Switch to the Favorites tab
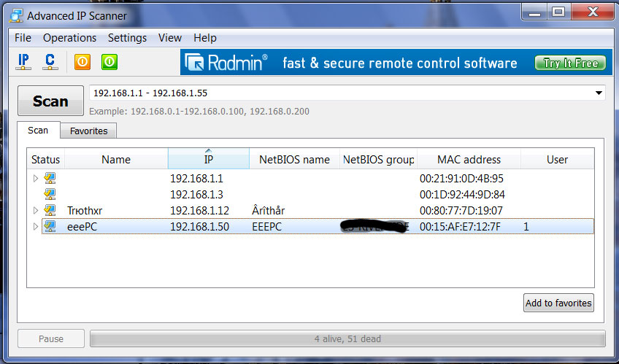619x364 pixels. (x=88, y=131)
